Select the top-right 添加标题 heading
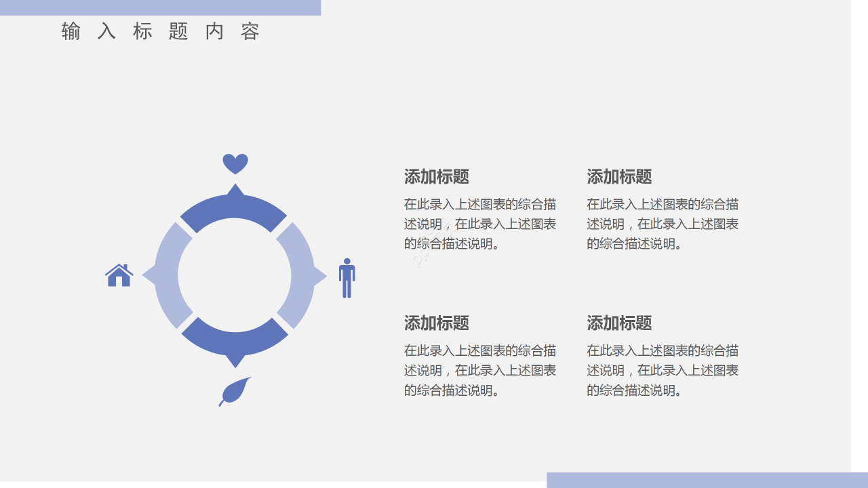868x488 pixels. (x=617, y=177)
